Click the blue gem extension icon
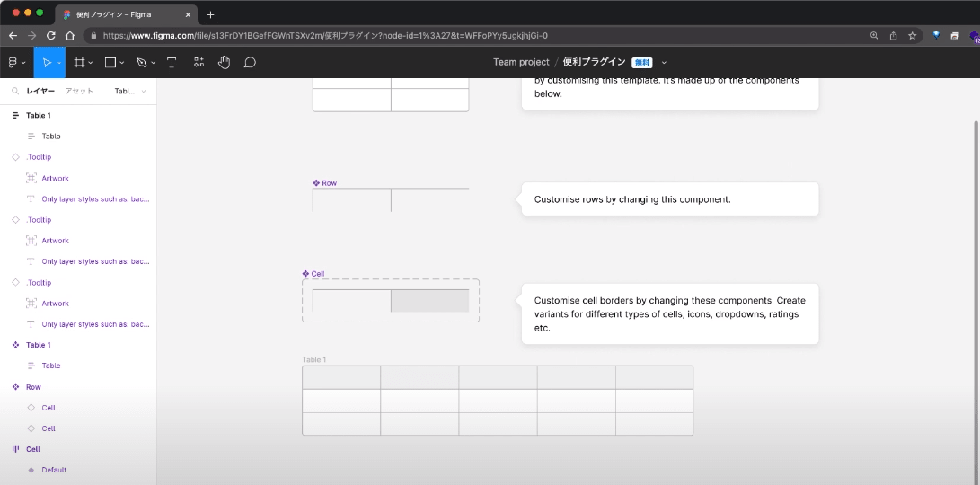 [x=936, y=36]
